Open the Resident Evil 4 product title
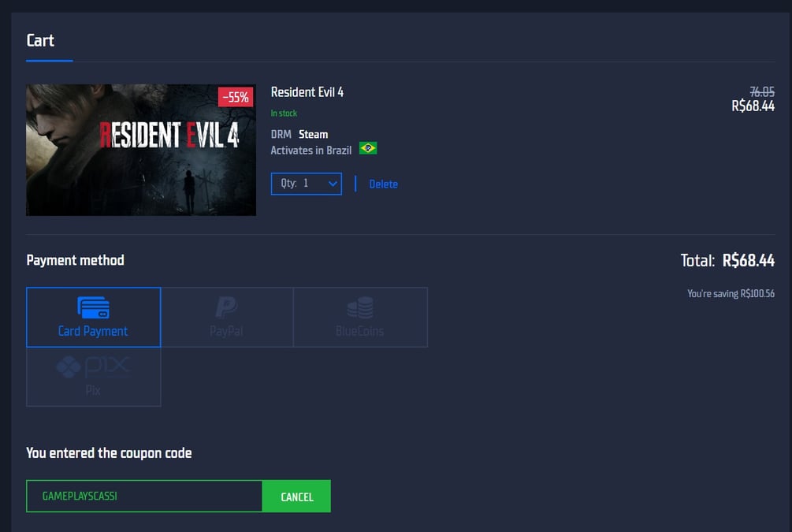The height and width of the screenshot is (532, 792). click(307, 92)
